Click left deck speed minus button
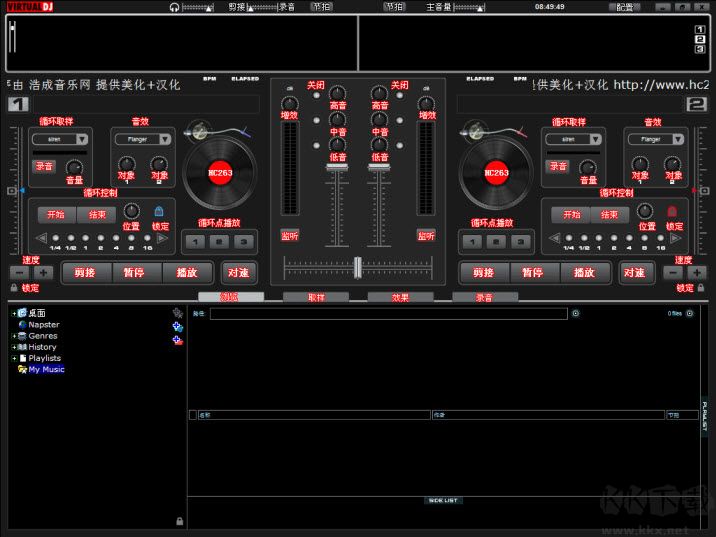Viewport: 716px width, 537px height. pyautogui.click(x=20, y=273)
